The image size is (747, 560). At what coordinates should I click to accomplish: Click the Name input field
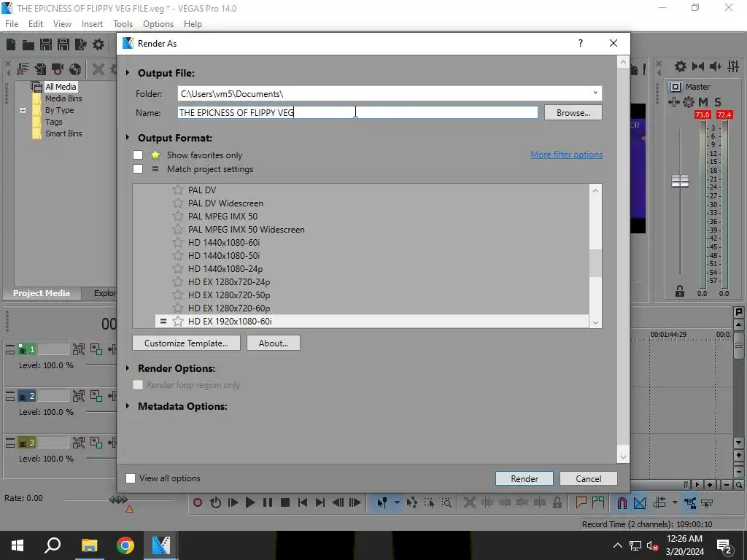coord(357,112)
